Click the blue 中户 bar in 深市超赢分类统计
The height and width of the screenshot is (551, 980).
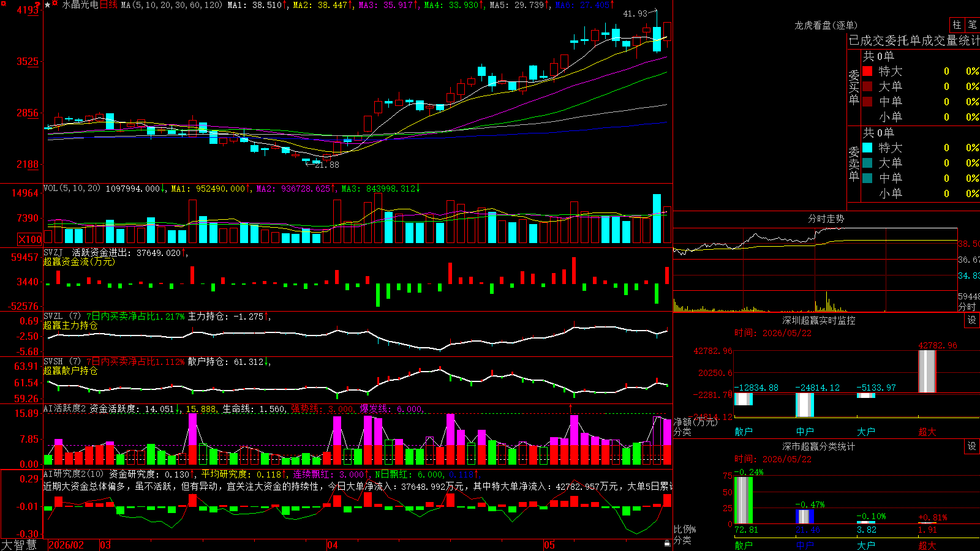[x=805, y=517]
